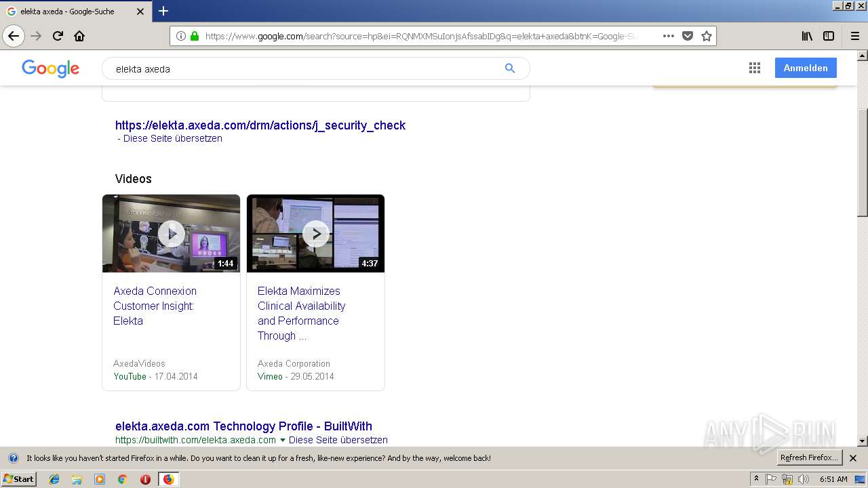Select the elekta axeda - Google-Suche tab
The image size is (868, 488).
click(75, 12)
